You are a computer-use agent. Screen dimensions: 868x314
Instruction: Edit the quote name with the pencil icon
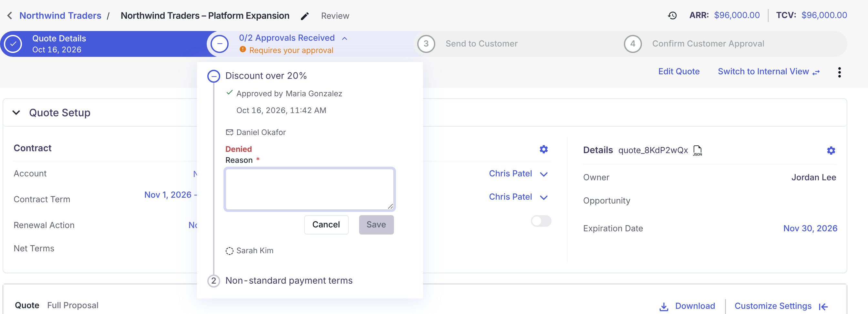[305, 16]
